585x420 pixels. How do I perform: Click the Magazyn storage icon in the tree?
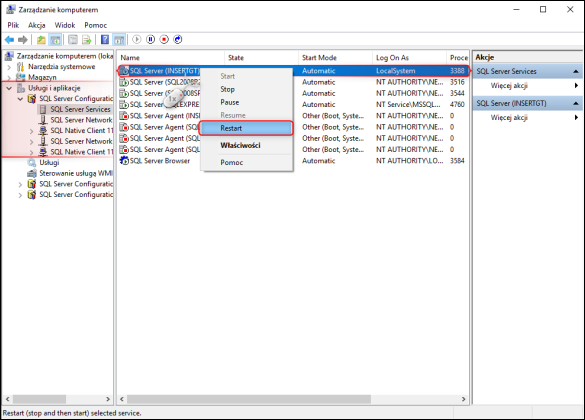(21, 77)
